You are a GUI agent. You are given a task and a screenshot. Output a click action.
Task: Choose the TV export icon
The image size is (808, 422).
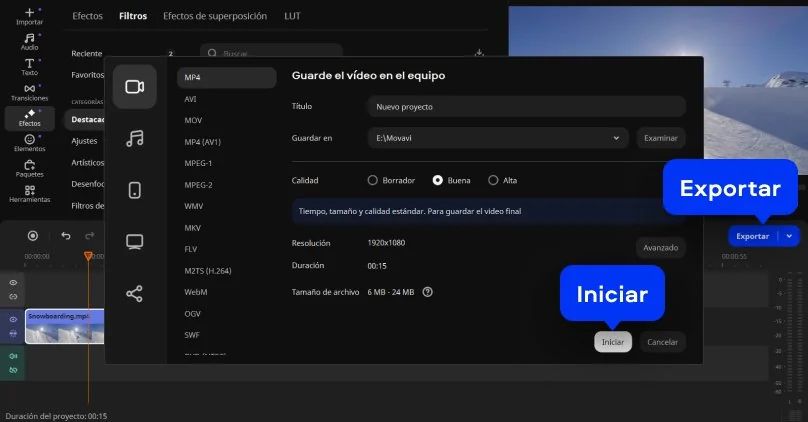tap(135, 241)
